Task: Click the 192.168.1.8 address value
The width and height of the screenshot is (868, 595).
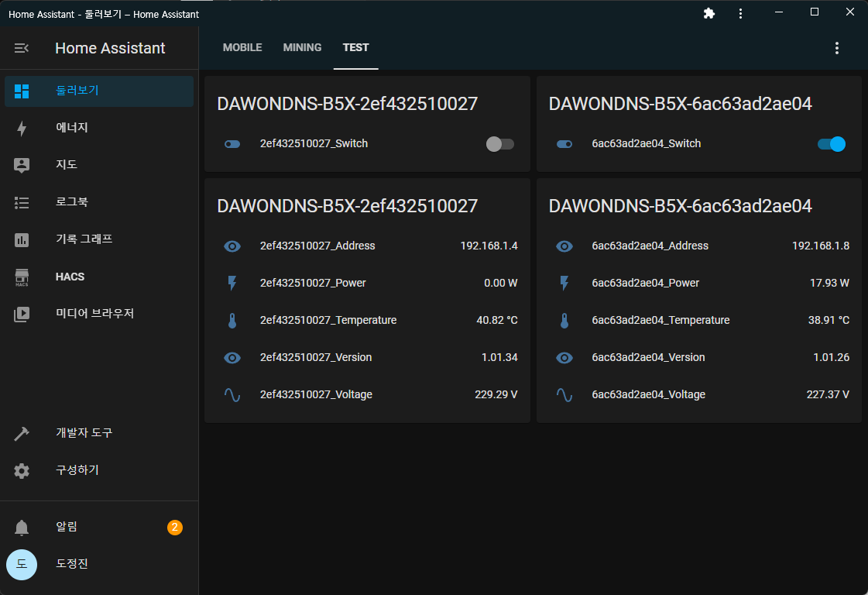Action: (821, 246)
